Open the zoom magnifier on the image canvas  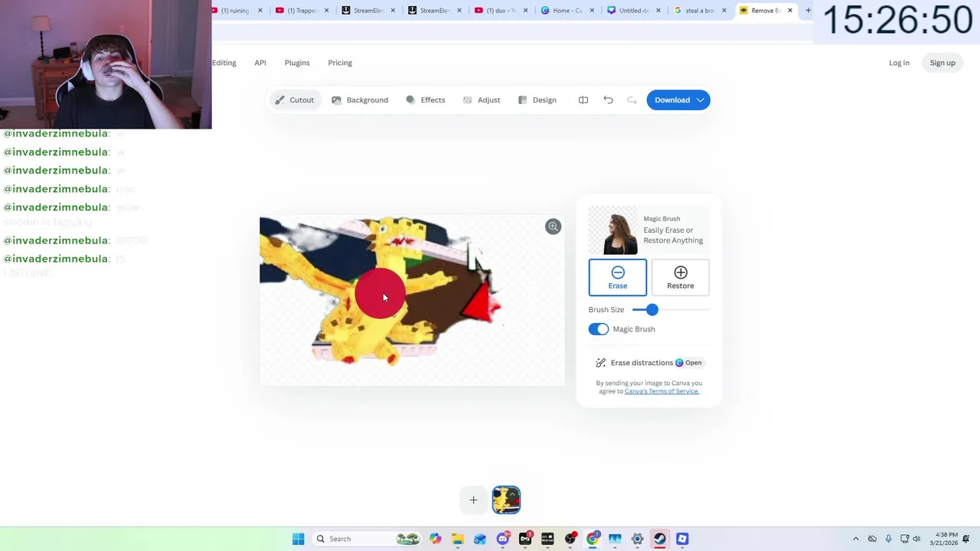coord(553,227)
